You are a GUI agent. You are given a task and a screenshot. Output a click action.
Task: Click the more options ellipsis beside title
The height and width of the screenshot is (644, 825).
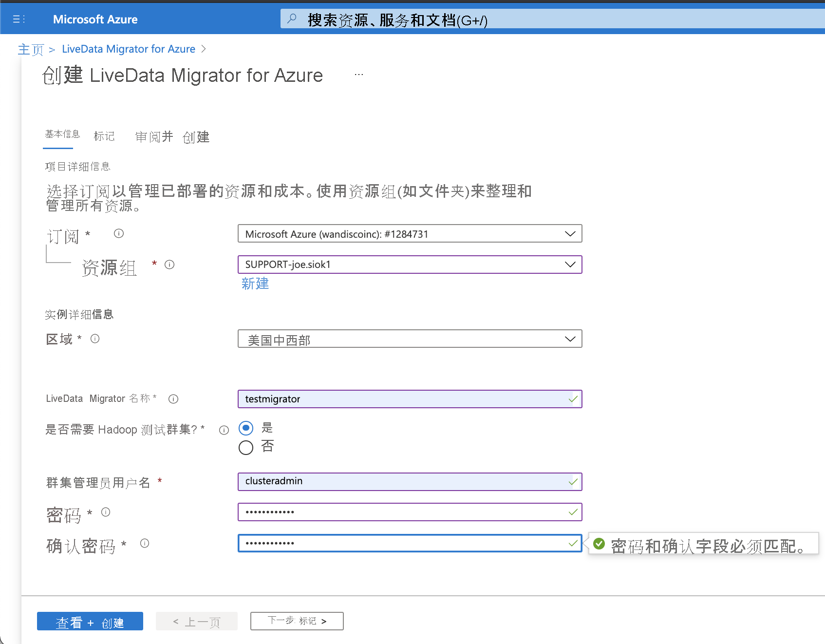pyautogui.click(x=359, y=75)
